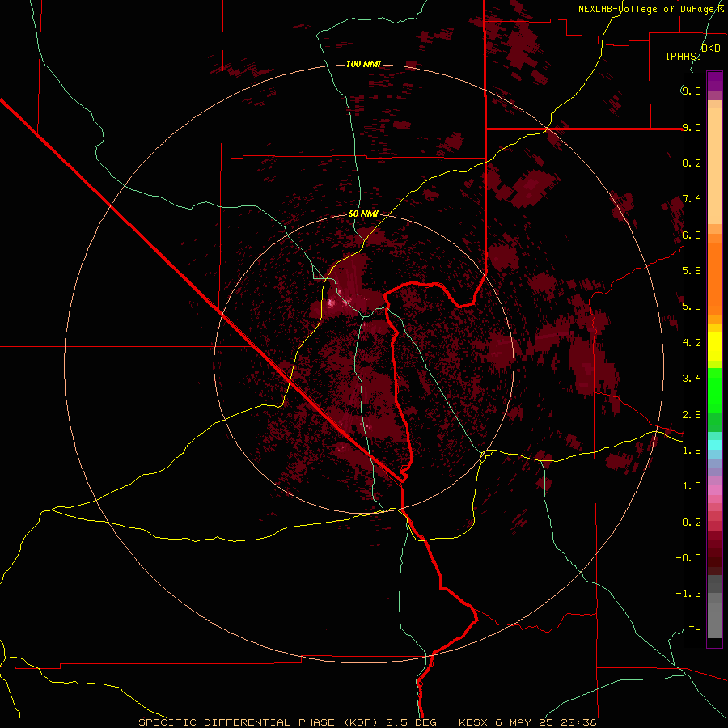Viewport: 728px width, 728px height.
Task: Click the 100 NMI range ring label
Action: [363, 64]
